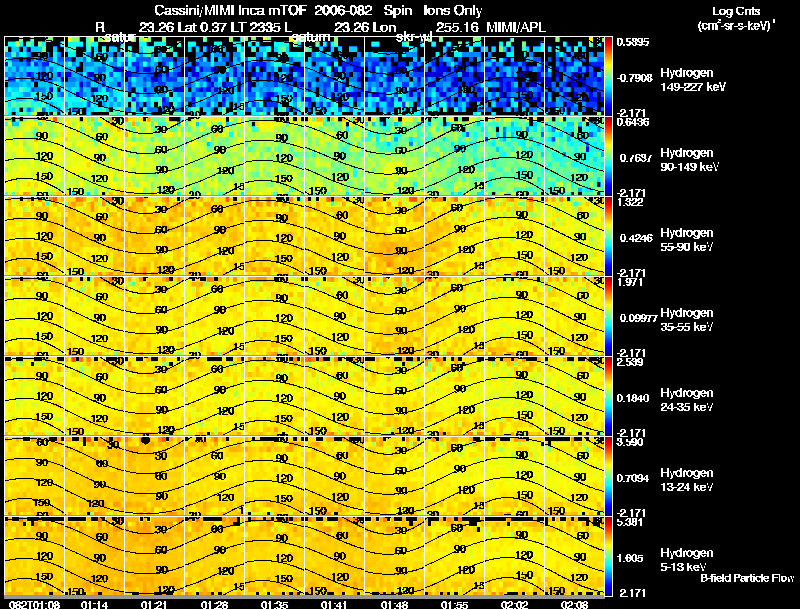Screen dimensions: 800x609
Task: Select the 'Hydrogen 90-149 keV' label
Action: point(689,160)
